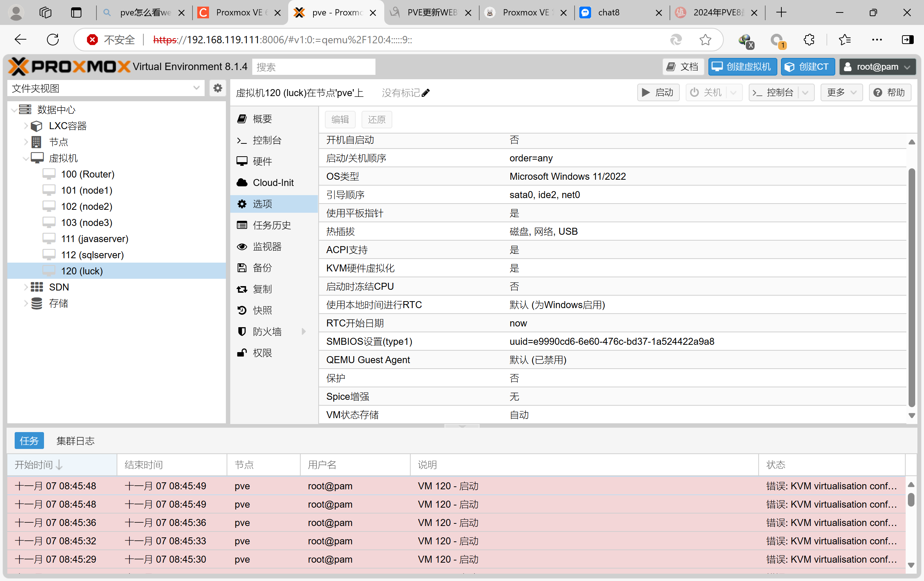Open the 任务历史 task history

[x=274, y=225]
